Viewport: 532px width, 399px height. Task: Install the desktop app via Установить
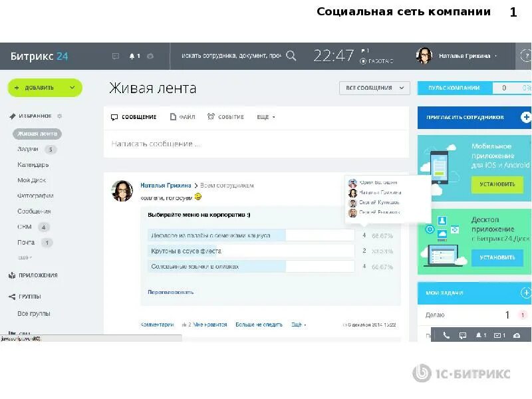point(497,257)
